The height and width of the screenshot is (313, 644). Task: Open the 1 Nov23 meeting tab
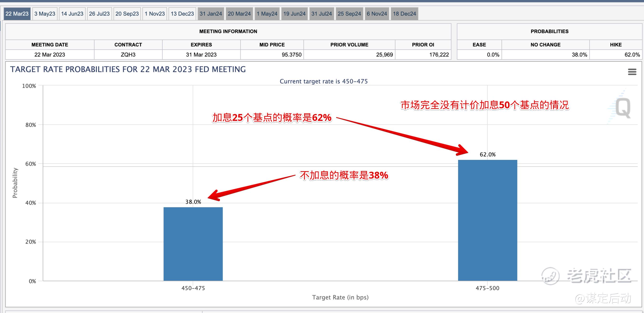pyautogui.click(x=155, y=14)
